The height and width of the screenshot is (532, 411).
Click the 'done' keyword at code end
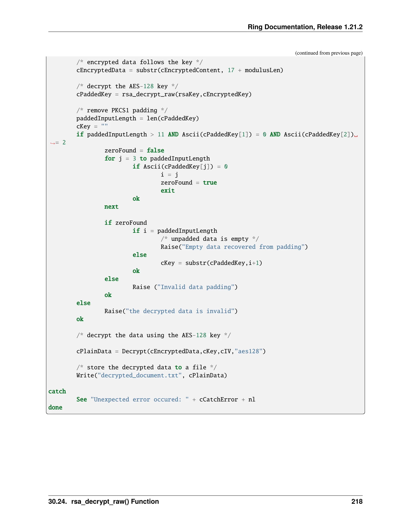click(55, 407)
